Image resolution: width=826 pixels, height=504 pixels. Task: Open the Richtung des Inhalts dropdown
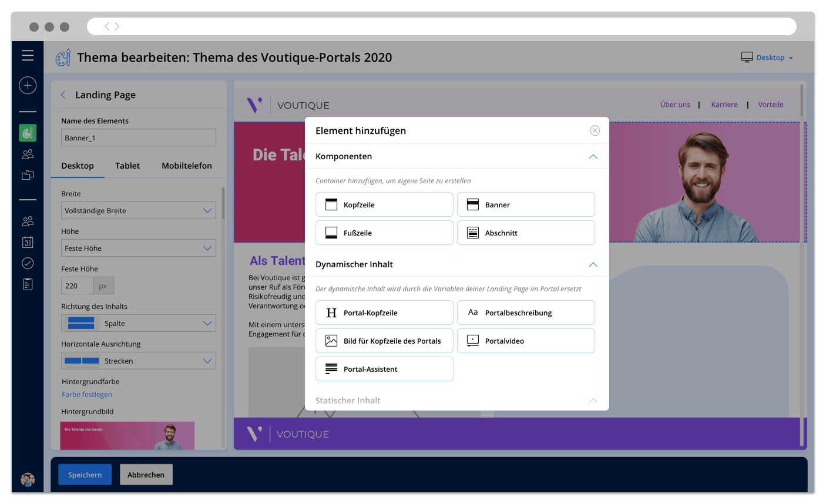click(x=139, y=323)
